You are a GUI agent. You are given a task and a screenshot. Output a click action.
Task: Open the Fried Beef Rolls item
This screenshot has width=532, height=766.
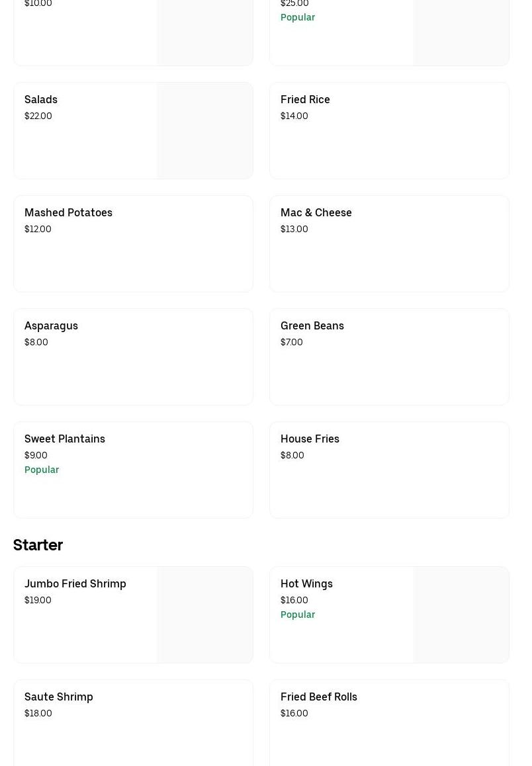tap(318, 697)
